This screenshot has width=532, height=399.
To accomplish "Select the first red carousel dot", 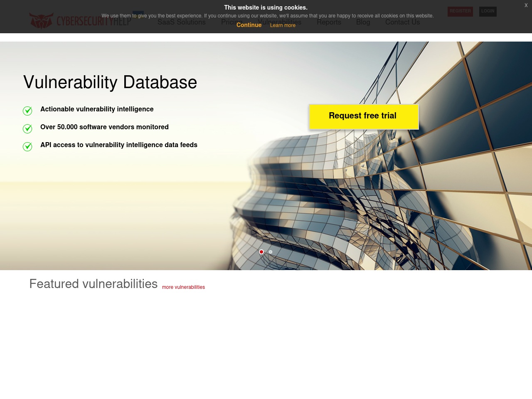I will pyautogui.click(x=261, y=252).
